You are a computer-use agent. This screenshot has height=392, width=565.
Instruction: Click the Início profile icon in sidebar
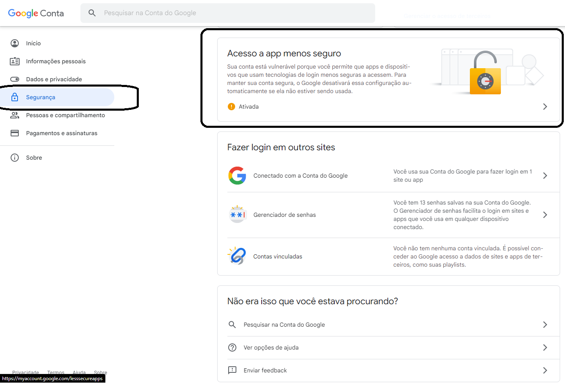click(15, 43)
